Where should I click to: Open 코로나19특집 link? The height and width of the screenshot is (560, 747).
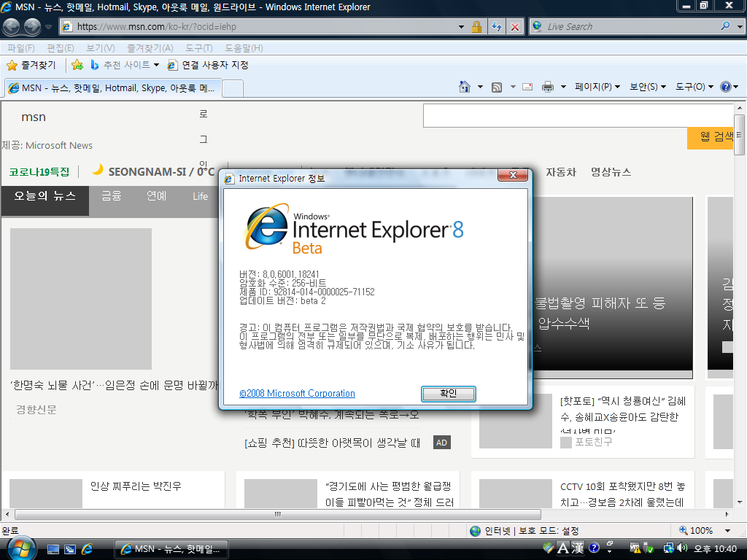coord(39,172)
